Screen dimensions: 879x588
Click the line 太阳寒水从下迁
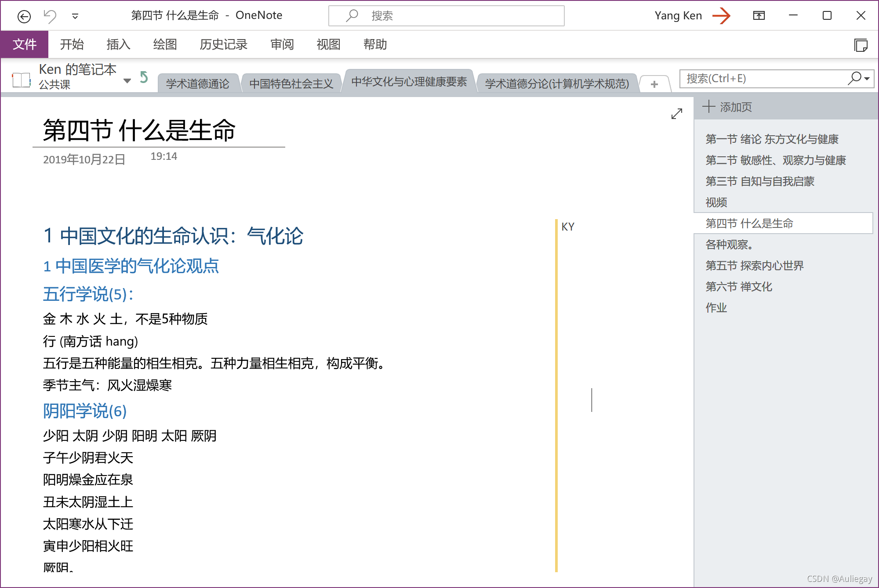tap(88, 524)
